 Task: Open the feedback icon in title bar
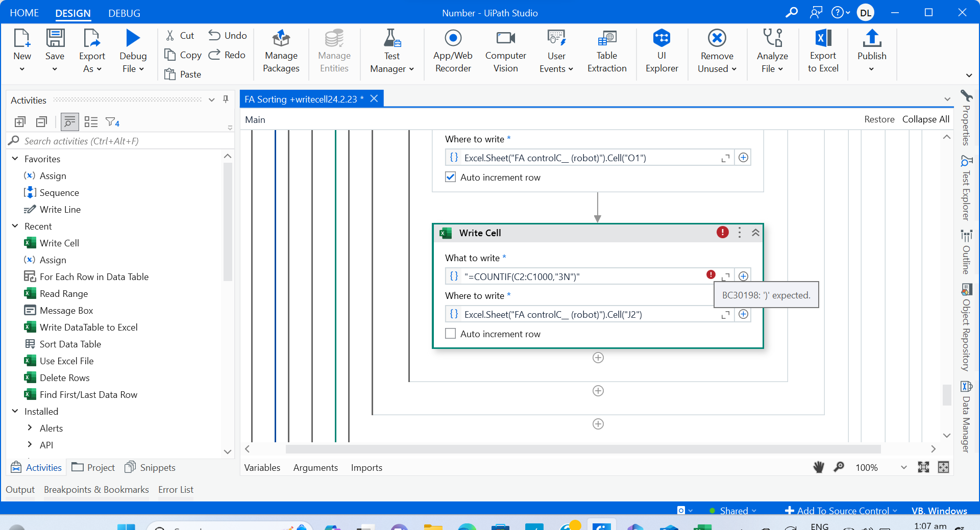tap(816, 12)
